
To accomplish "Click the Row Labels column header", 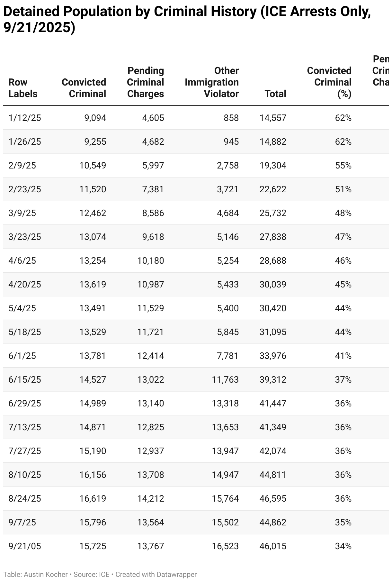I will pyautogui.click(x=23, y=88).
